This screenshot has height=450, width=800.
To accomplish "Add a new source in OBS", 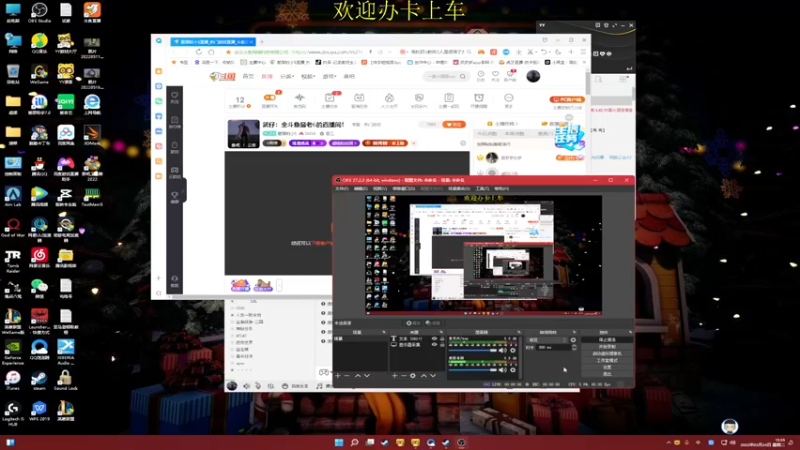I will click(x=394, y=376).
